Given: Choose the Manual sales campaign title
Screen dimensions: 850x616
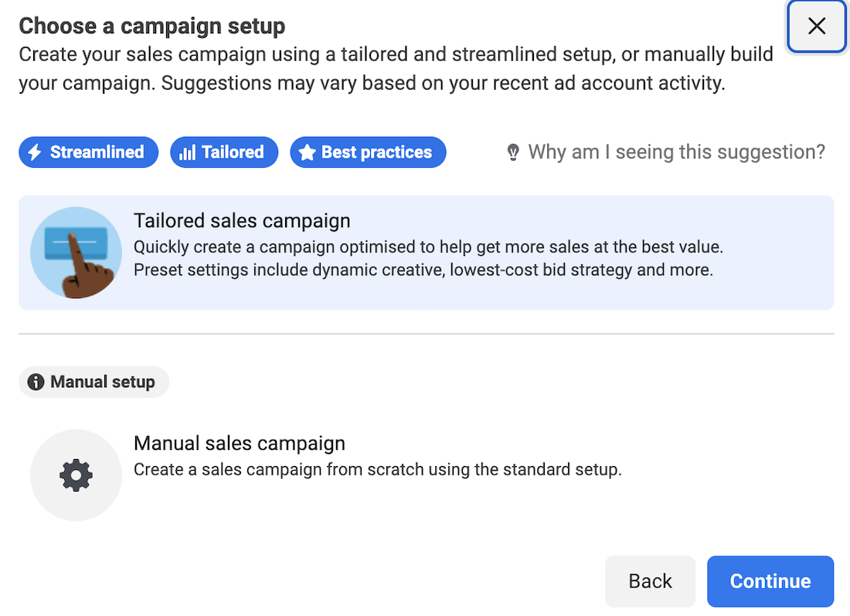Looking at the screenshot, I should coord(240,444).
